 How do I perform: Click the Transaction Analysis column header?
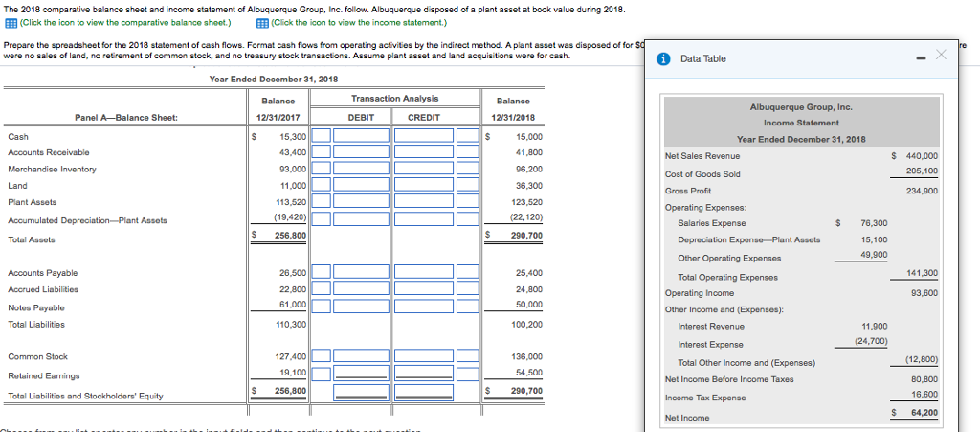(394, 98)
